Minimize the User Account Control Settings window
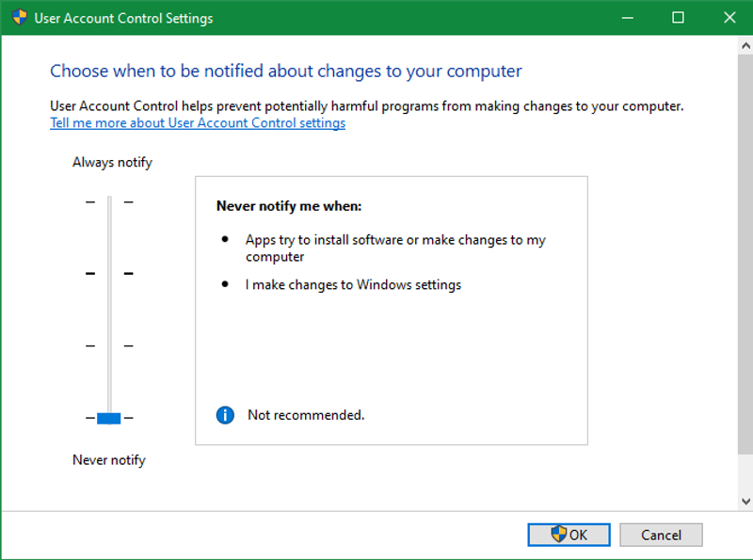The image size is (753, 560). (627, 18)
